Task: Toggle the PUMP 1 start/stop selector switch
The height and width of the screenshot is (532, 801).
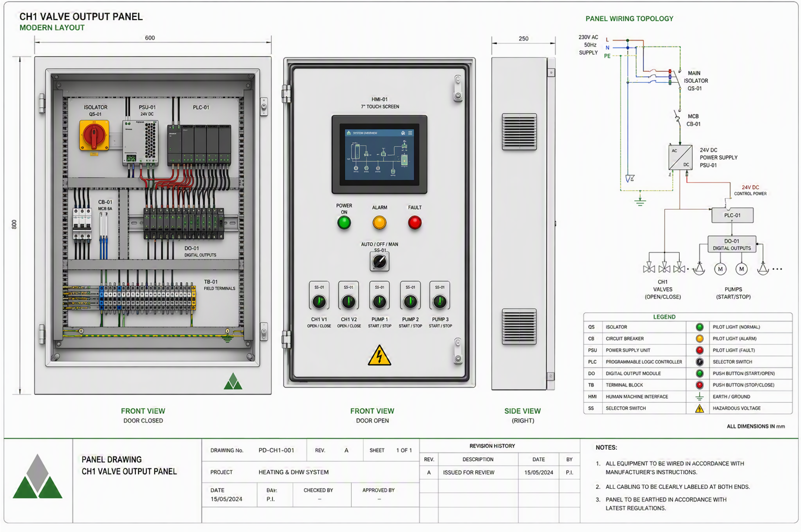Action: [x=379, y=301]
